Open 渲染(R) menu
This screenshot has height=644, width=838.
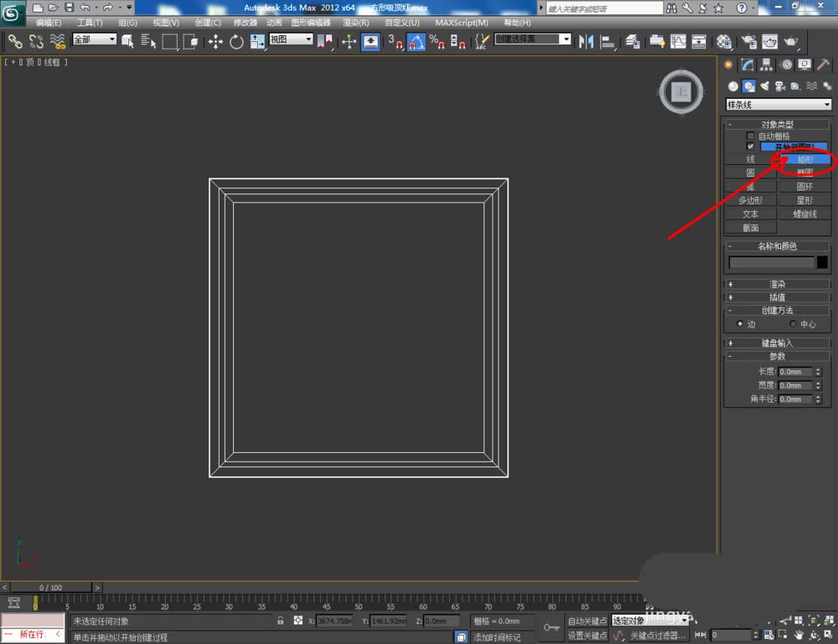pyautogui.click(x=356, y=23)
